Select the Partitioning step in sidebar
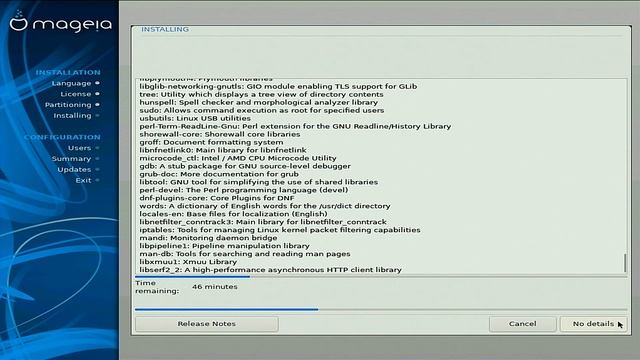Image resolution: width=640 pixels, height=360 pixels. click(x=68, y=105)
